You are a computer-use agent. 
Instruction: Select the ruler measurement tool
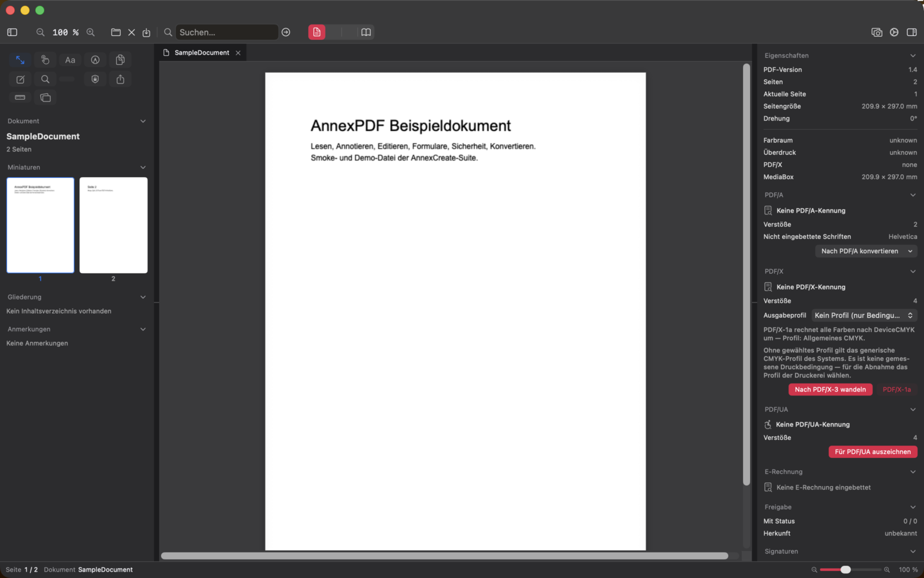(x=21, y=98)
